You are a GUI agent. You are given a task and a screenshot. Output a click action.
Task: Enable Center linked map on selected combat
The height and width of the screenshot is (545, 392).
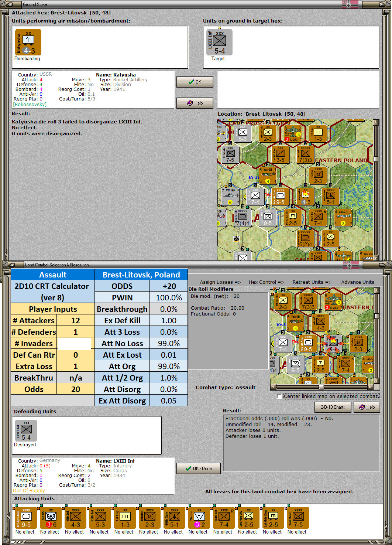279,396
